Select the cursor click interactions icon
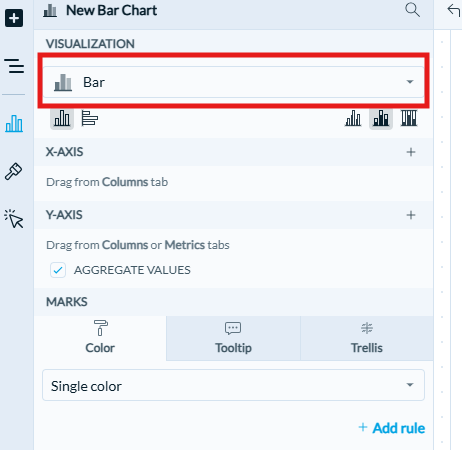 click(14, 219)
